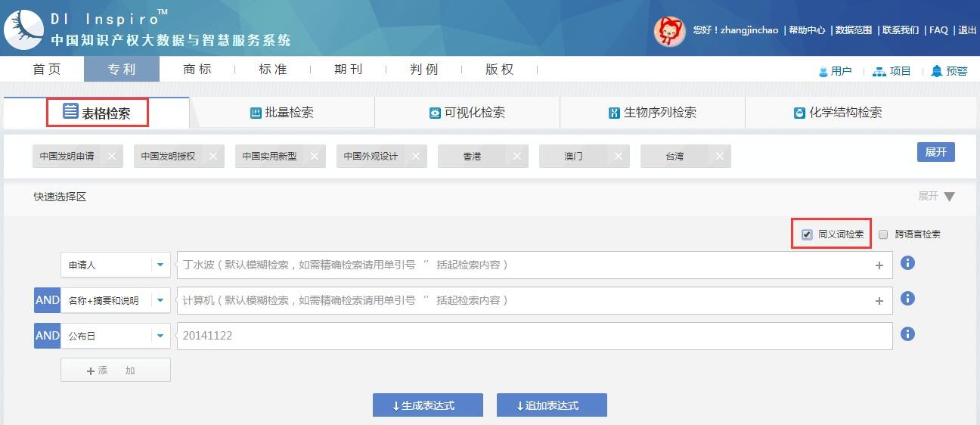Open the 名称+摘要和说明 field dropdown

[160, 300]
